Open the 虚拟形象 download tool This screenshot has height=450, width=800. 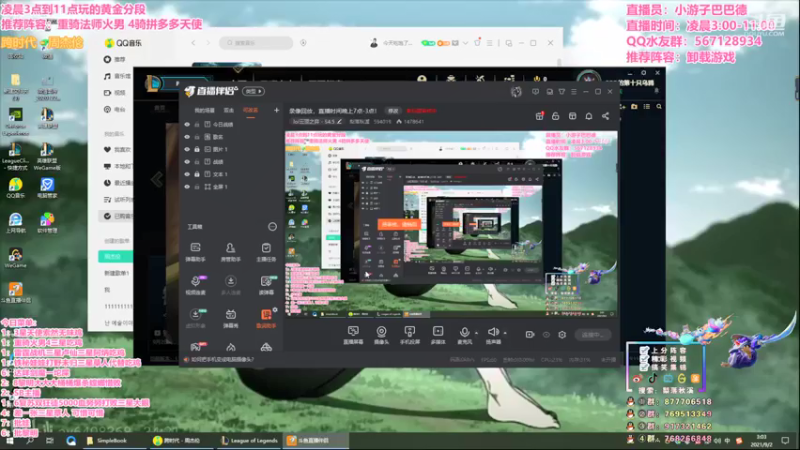[195, 318]
